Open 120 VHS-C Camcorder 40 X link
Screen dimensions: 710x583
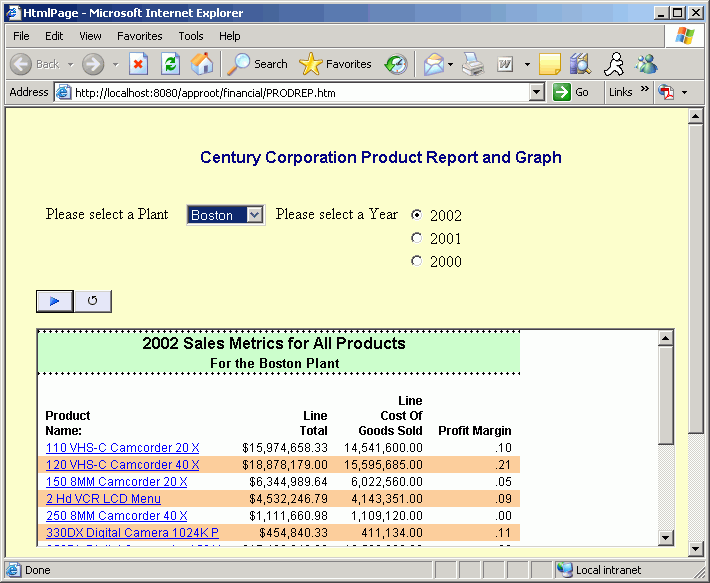click(122, 465)
